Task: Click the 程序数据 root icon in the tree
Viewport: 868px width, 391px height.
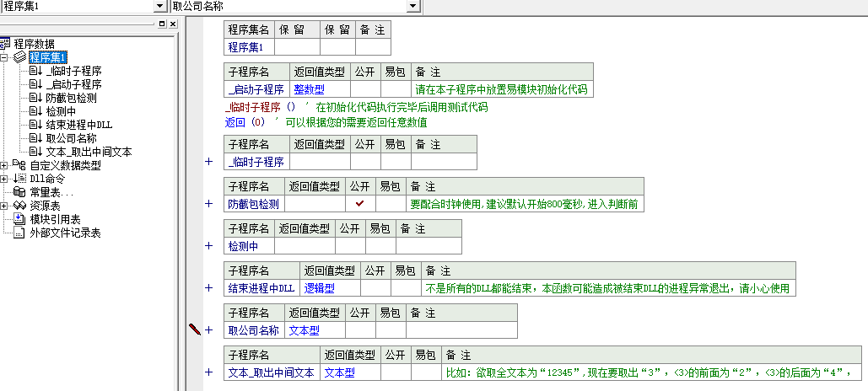Action: (x=5, y=44)
